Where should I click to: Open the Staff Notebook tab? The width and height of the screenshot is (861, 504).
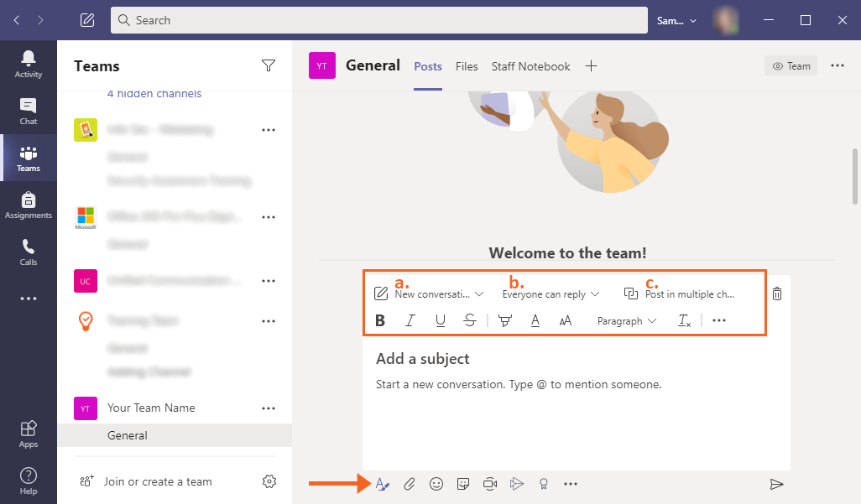530,66
